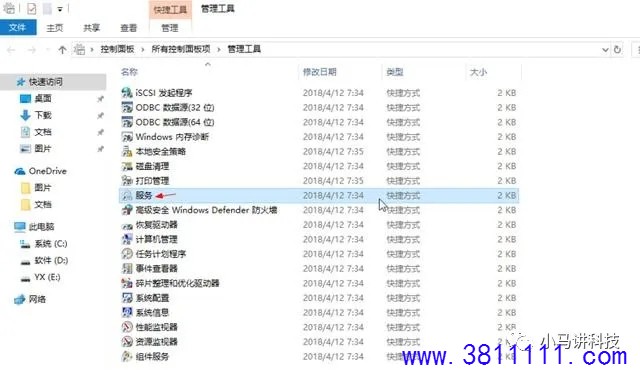Select the iSCSI 发起程序 icon

click(x=127, y=93)
